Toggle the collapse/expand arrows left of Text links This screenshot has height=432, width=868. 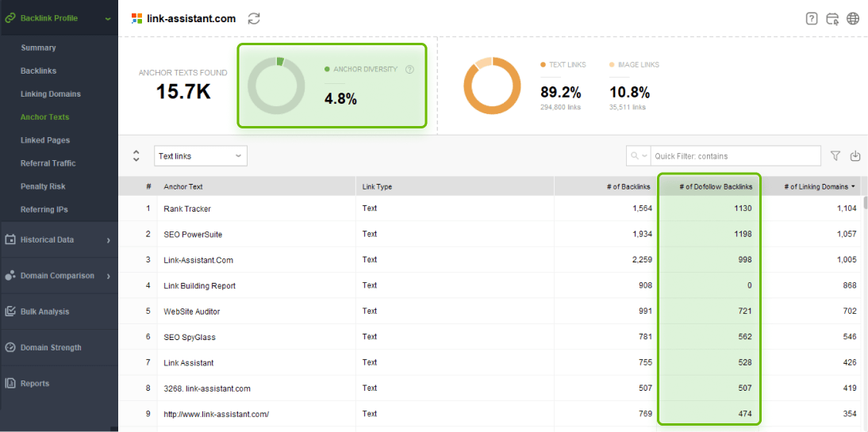(x=136, y=156)
